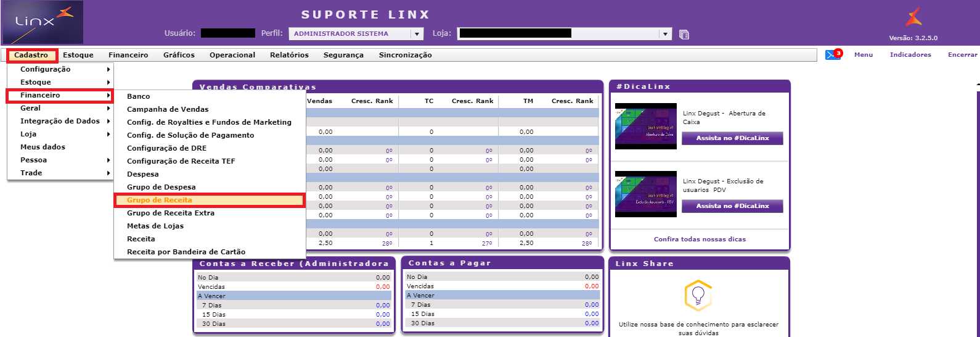Click 30 Dias row in Contas a Receber
Screen dimensions: 980x337
tap(294, 324)
